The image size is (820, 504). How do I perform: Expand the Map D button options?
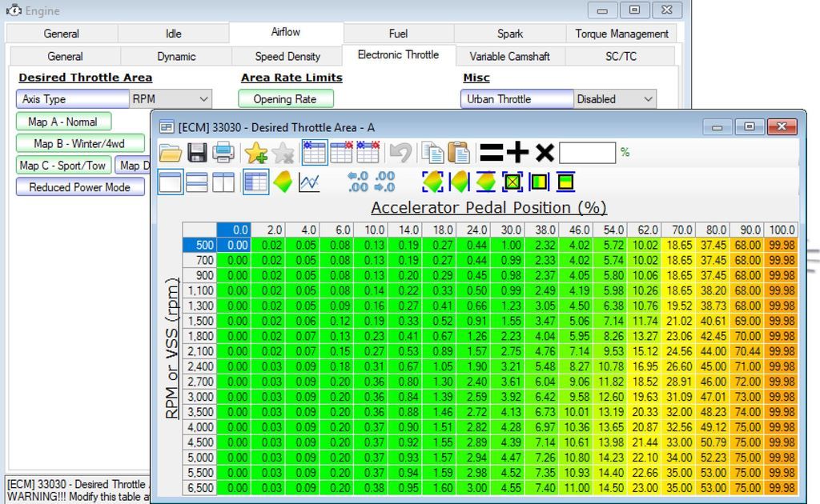(136, 166)
